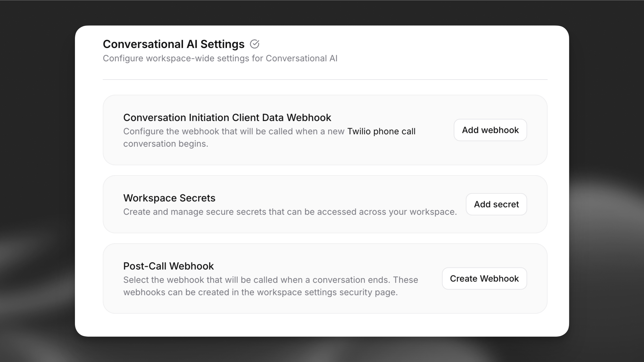Select the Conversational AI Settings heading

click(173, 44)
